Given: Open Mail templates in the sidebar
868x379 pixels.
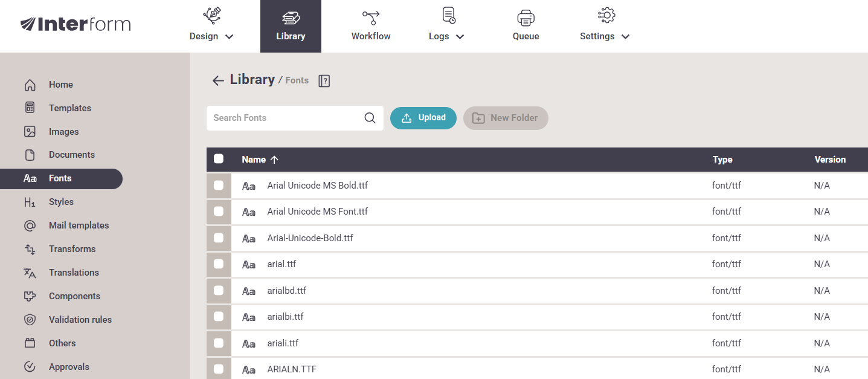Looking at the screenshot, I should tap(79, 225).
